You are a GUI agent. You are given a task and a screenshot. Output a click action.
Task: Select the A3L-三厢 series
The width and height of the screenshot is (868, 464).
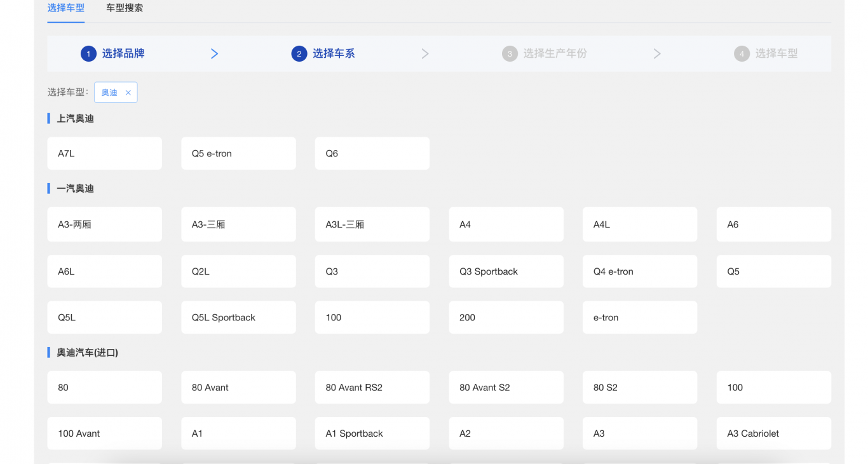click(372, 224)
